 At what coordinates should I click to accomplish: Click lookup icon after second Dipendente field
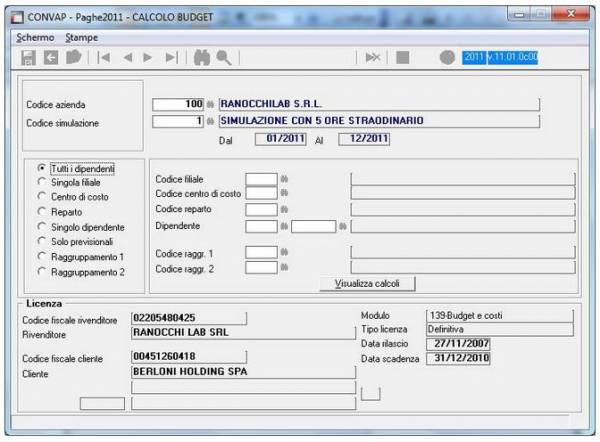point(343,227)
